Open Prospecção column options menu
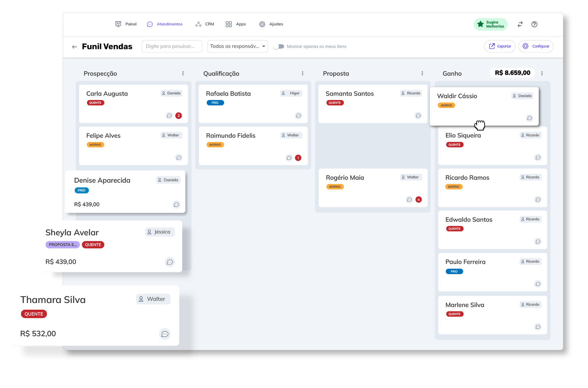 183,74
